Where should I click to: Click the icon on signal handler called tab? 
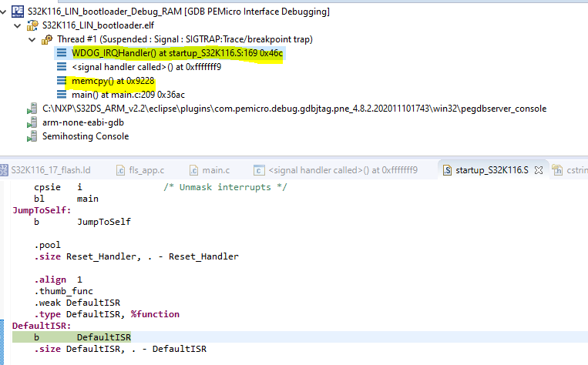pos(259,170)
